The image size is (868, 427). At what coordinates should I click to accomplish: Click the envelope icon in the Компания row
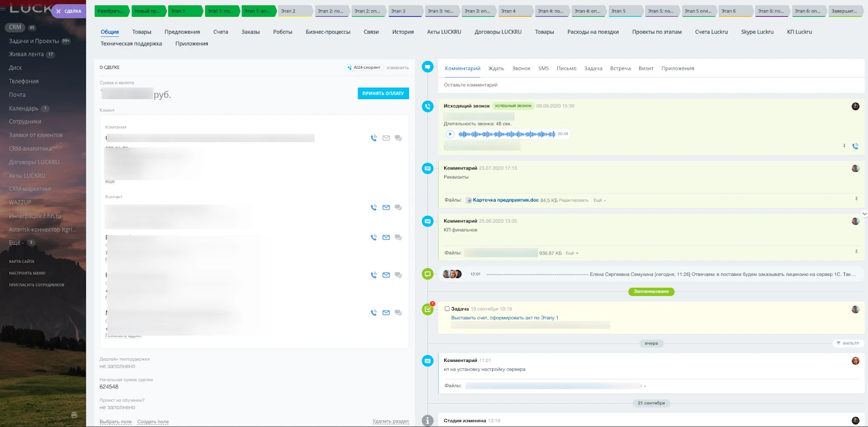click(x=386, y=138)
